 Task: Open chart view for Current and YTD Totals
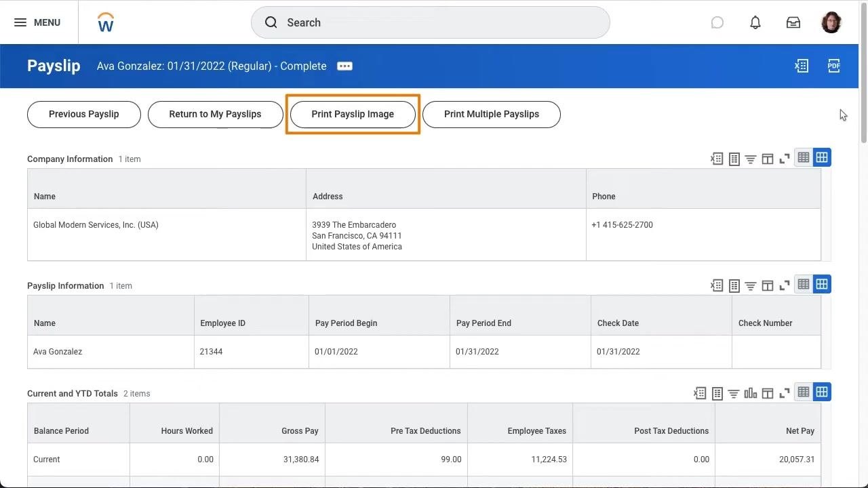(x=751, y=393)
